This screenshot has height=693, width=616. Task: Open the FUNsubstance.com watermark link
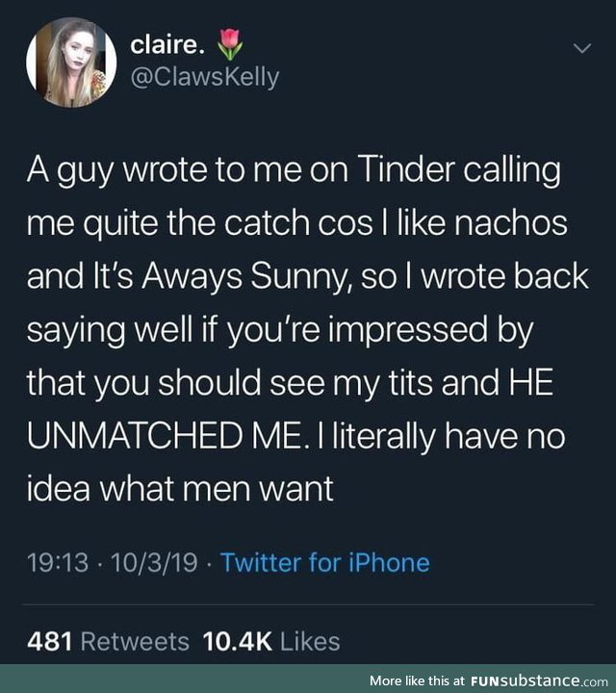coord(539,680)
